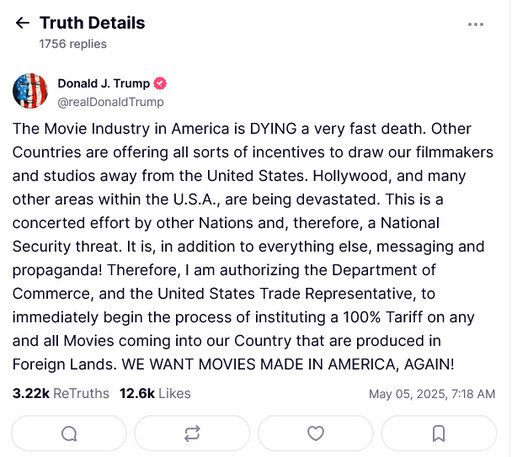Open Donald J. Trump profile name
This screenshot has height=457, width=512.
click(x=104, y=83)
